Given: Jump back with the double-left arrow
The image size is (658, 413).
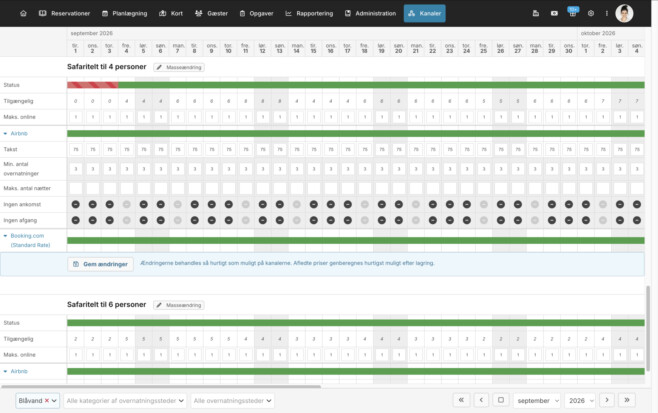Looking at the screenshot, I should [x=461, y=400].
